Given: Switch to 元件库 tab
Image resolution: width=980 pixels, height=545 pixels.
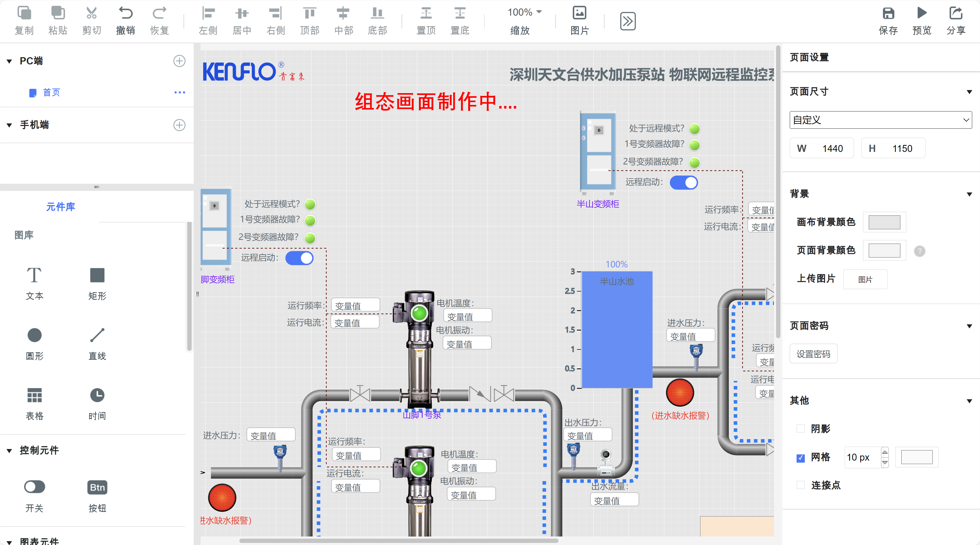Looking at the screenshot, I should pos(61,207).
